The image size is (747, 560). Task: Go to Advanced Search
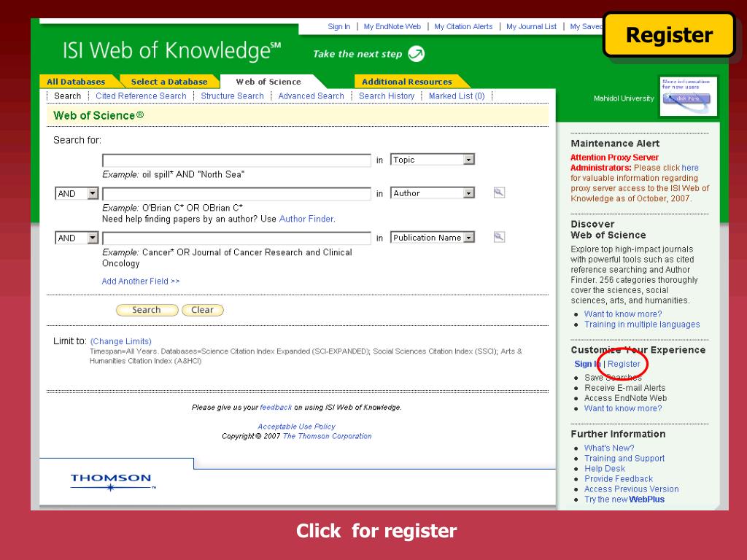(311, 96)
